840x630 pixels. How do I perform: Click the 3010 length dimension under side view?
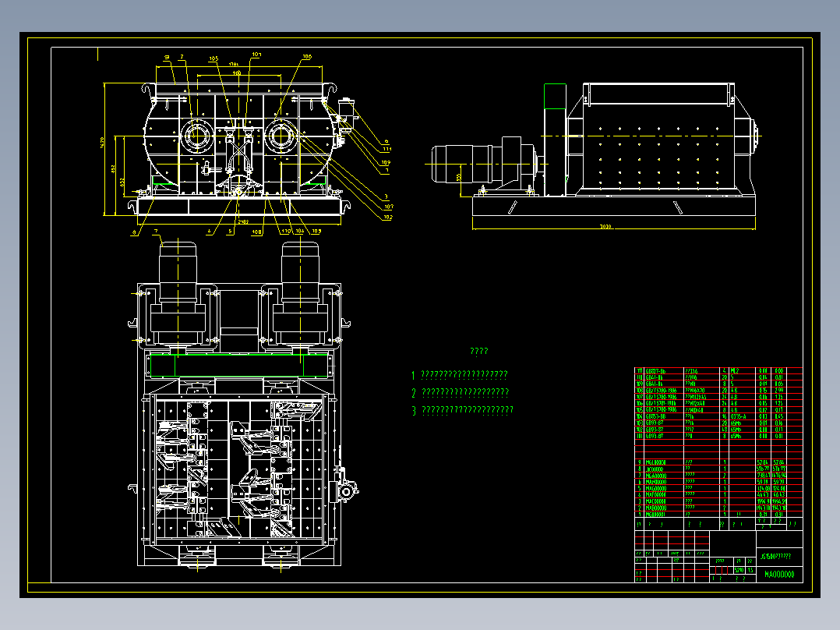point(605,227)
